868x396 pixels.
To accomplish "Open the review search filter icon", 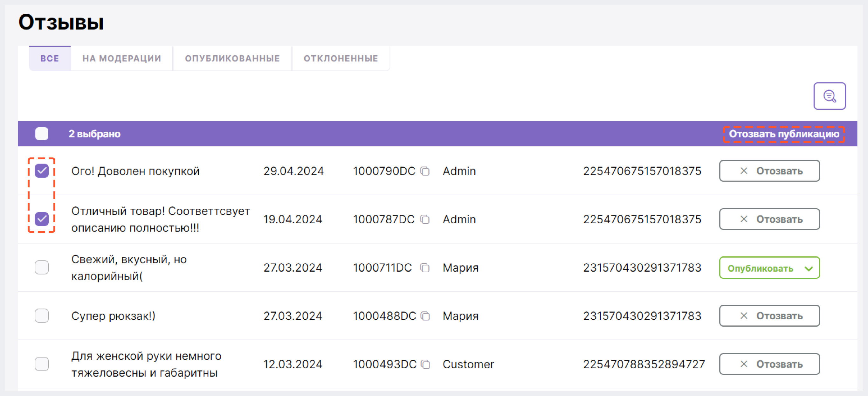I will tap(829, 96).
